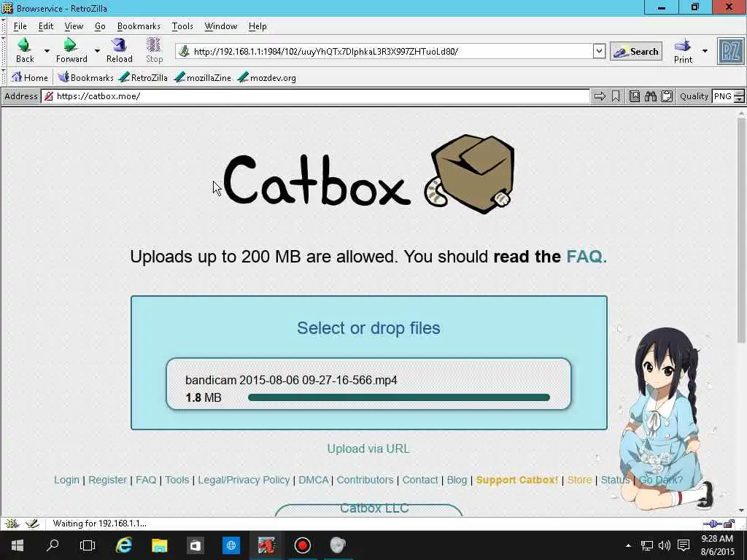Click the Register footer link
The width and height of the screenshot is (747, 560).
click(x=108, y=480)
